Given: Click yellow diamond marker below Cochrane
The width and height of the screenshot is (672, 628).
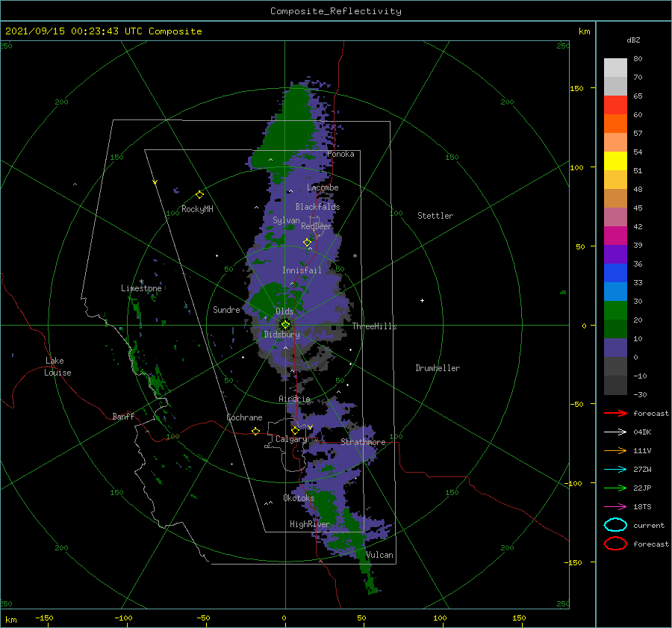Looking at the screenshot, I should point(256,432).
